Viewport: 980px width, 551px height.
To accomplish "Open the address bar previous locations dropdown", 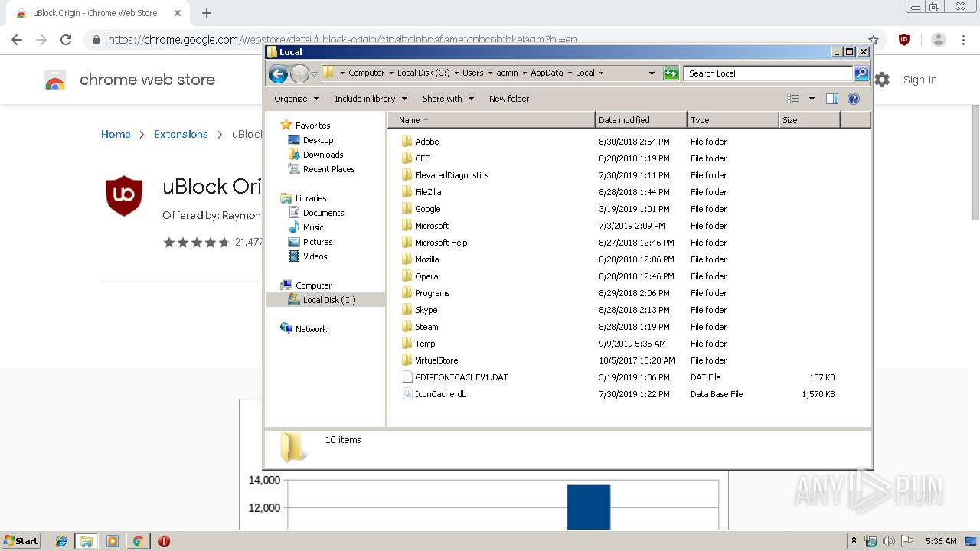I will [x=652, y=73].
